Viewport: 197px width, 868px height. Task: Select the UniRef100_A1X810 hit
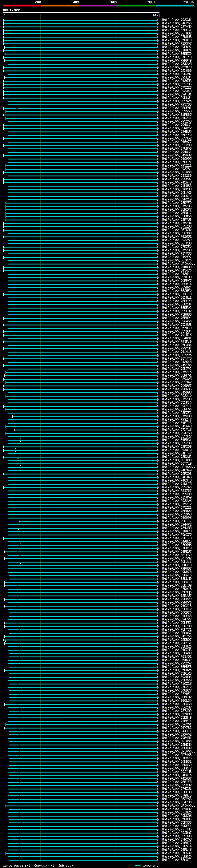tap(177, 450)
